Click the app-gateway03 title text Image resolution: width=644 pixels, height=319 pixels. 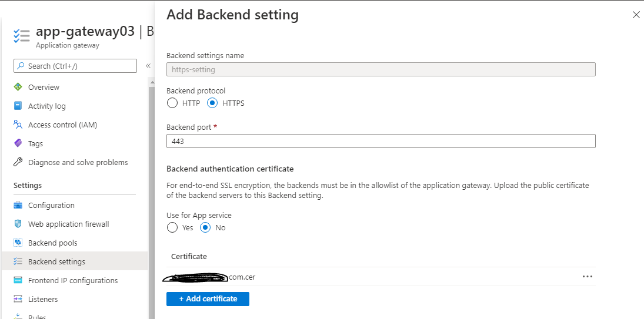click(x=85, y=31)
